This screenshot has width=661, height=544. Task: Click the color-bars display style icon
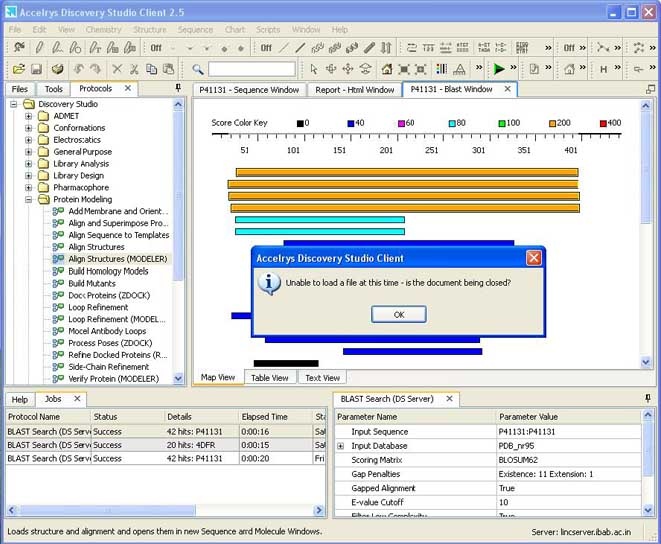tap(441, 69)
